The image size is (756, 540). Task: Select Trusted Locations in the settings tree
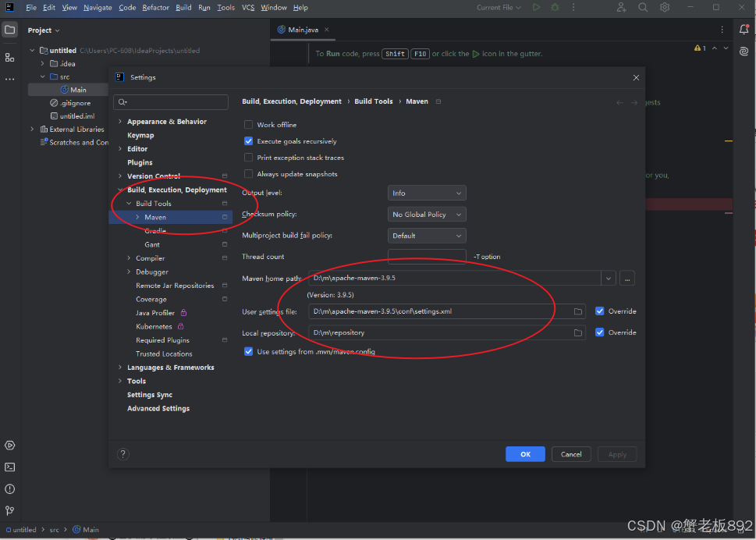point(164,353)
